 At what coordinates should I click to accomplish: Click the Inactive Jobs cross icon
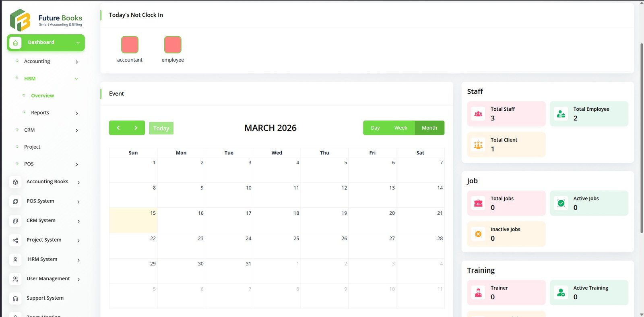(478, 234)
